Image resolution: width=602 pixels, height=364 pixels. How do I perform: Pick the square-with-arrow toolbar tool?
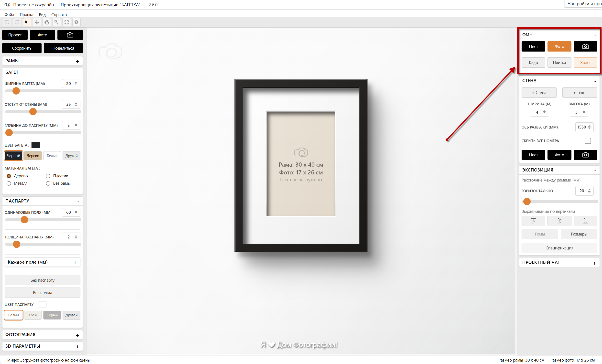pyautogui.click(x=56, y=22)
